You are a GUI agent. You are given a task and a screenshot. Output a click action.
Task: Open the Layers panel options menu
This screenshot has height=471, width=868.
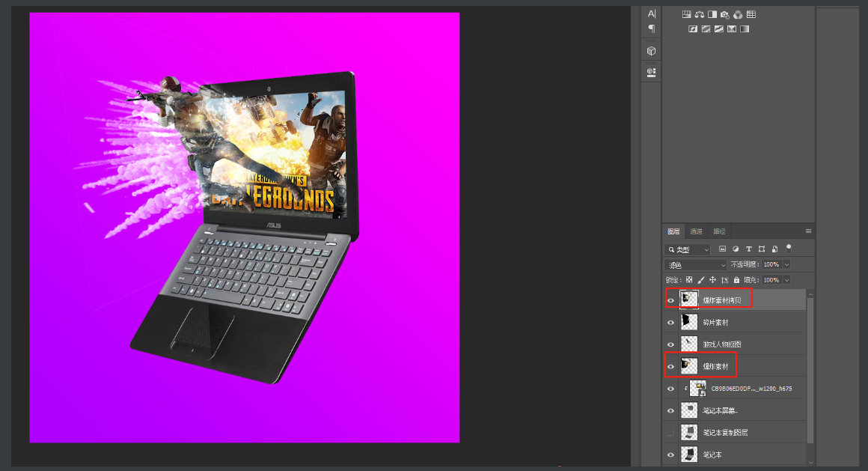coord(808,231)
